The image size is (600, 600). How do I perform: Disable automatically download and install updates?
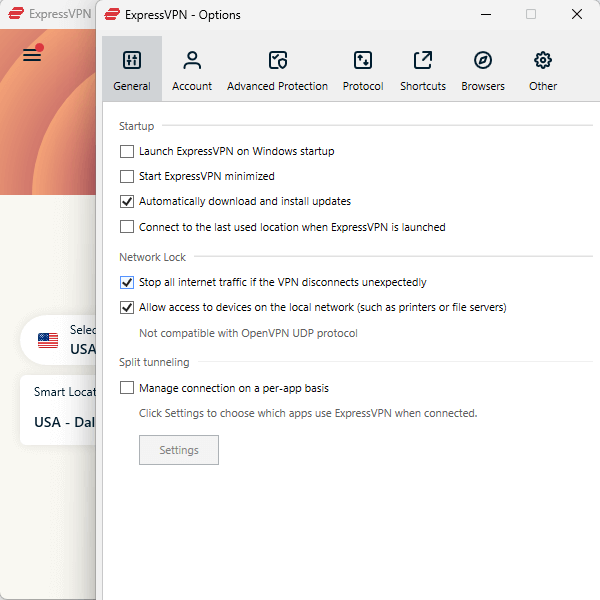(x=127, y=202)
